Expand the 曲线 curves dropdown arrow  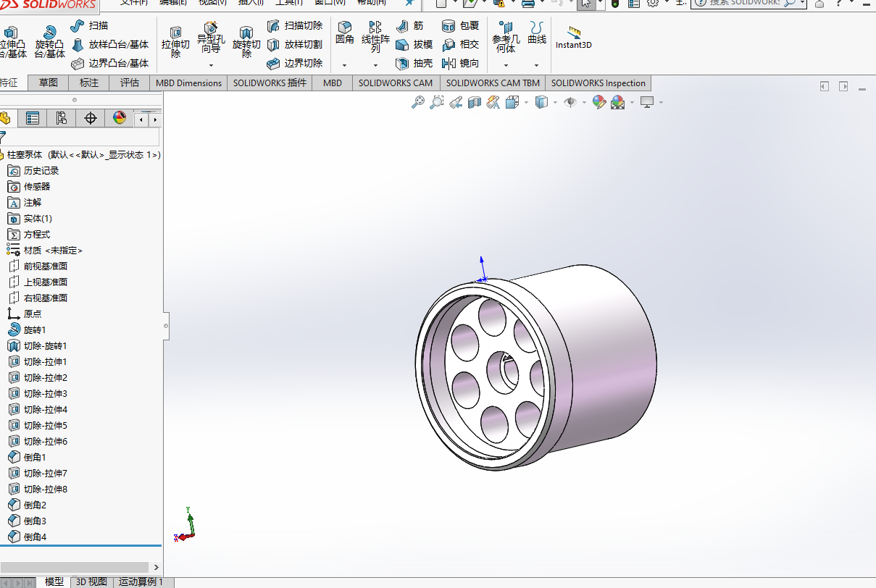[537, 65]
